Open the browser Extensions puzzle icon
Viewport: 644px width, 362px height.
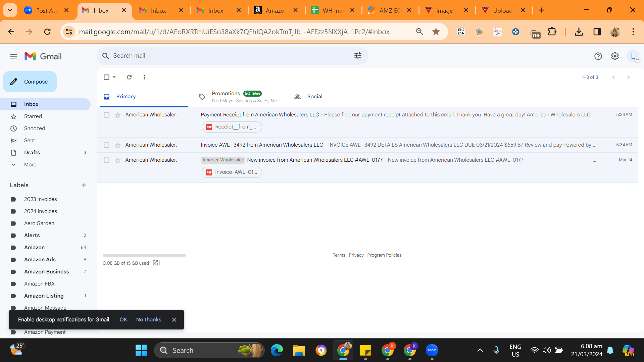click(552, 32)
